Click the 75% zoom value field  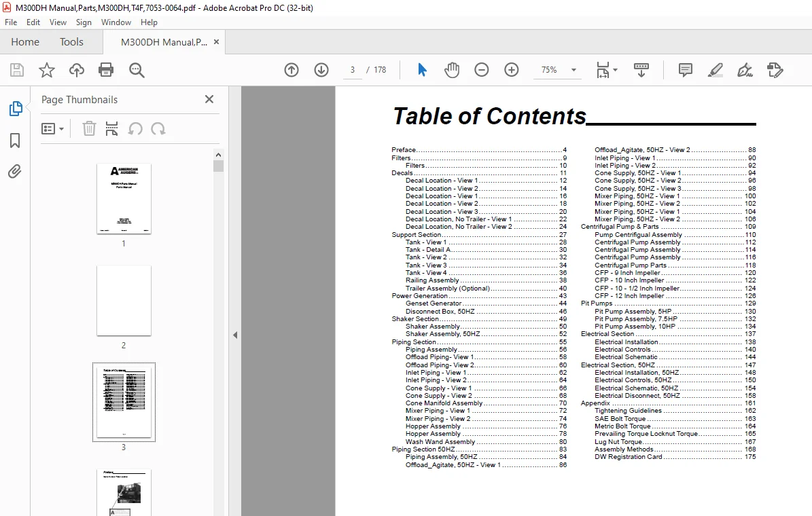[x=549, y=70]
